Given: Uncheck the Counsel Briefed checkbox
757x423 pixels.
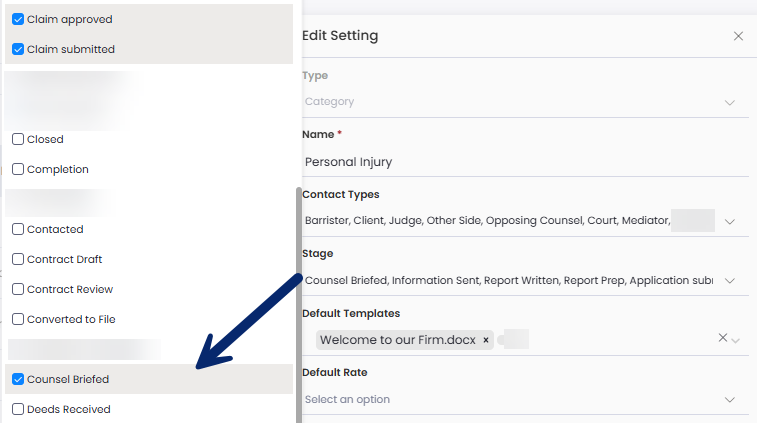Looking at the screenshot, I should (x=18, y=379).
